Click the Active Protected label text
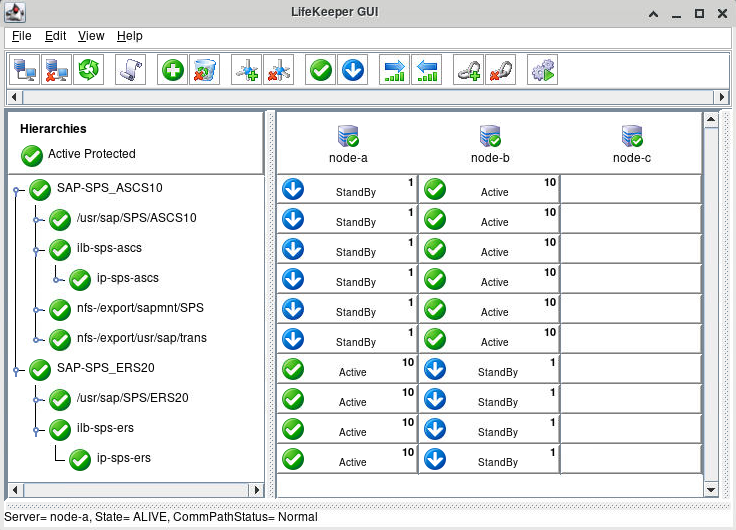Screen dimensions: 736x530 [92, 154]
